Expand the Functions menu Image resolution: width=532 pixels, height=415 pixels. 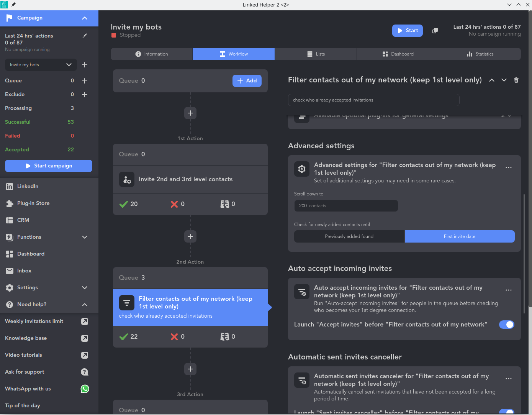tap(85, 237)
